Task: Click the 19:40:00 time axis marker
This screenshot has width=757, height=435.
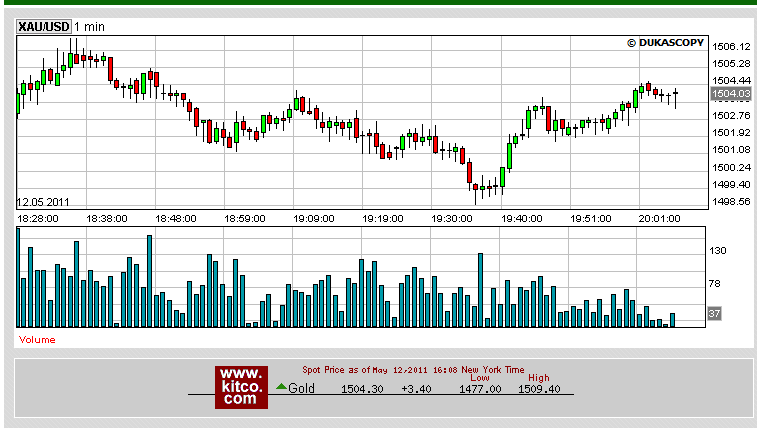Action: click(521, 217)
